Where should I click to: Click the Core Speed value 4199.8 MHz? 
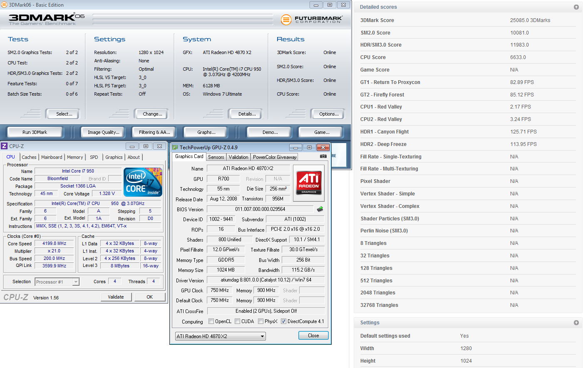click(54, 244)
